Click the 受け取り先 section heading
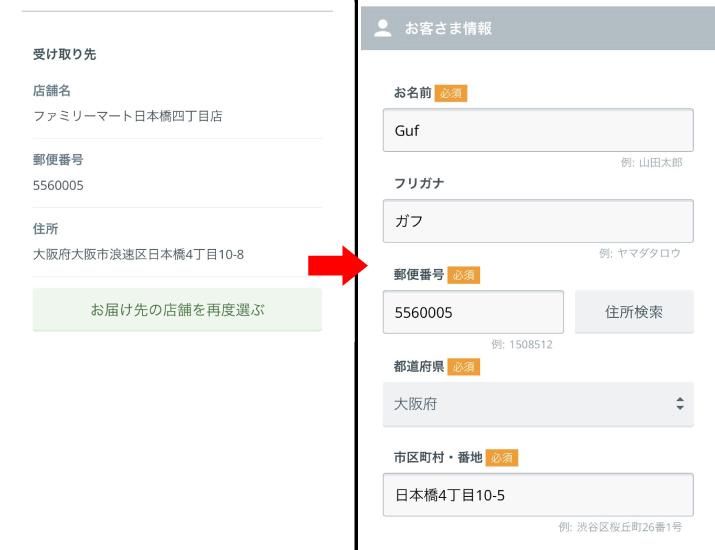715x550 pixels. [65, 54]
